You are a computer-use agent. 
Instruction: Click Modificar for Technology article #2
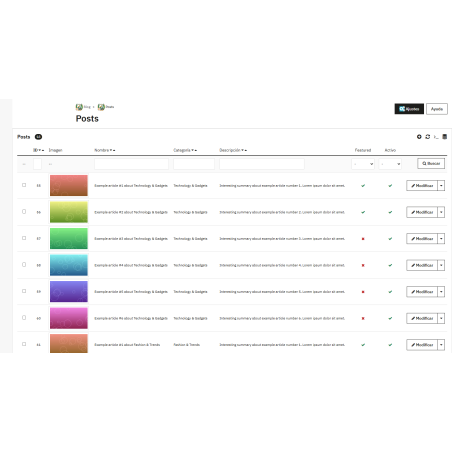422,212
